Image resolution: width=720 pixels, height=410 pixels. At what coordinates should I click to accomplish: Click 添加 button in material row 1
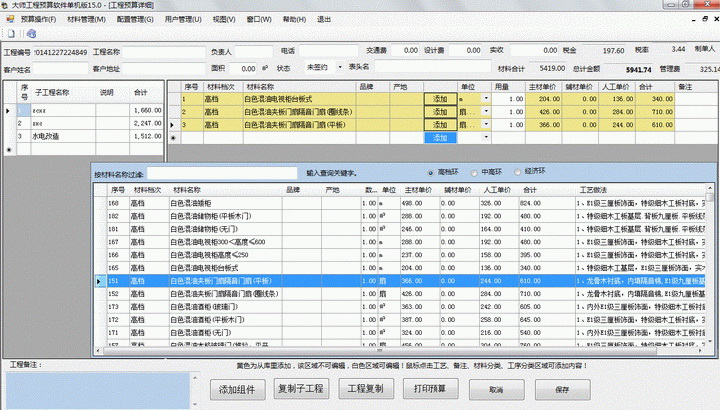(x=440, y=99)
